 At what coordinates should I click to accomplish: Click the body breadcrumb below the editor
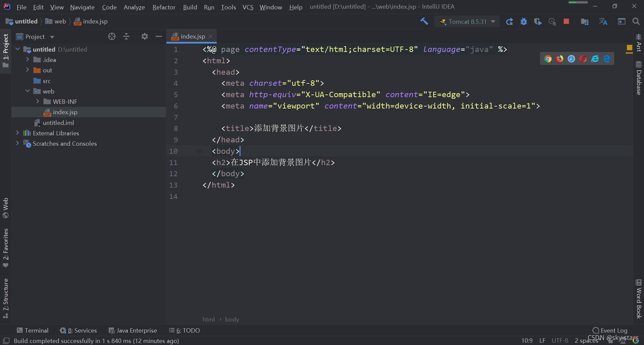232,319
